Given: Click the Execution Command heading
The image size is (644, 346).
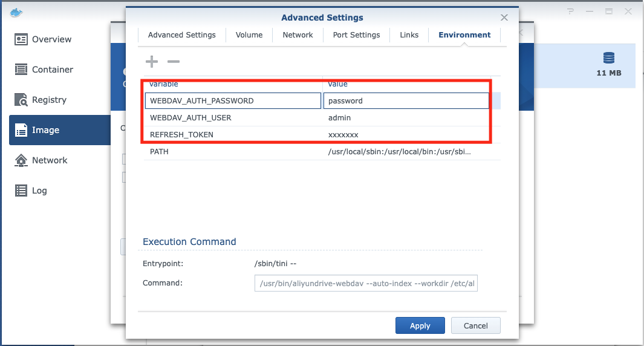Looking at the screenshot, I should 189,241.
